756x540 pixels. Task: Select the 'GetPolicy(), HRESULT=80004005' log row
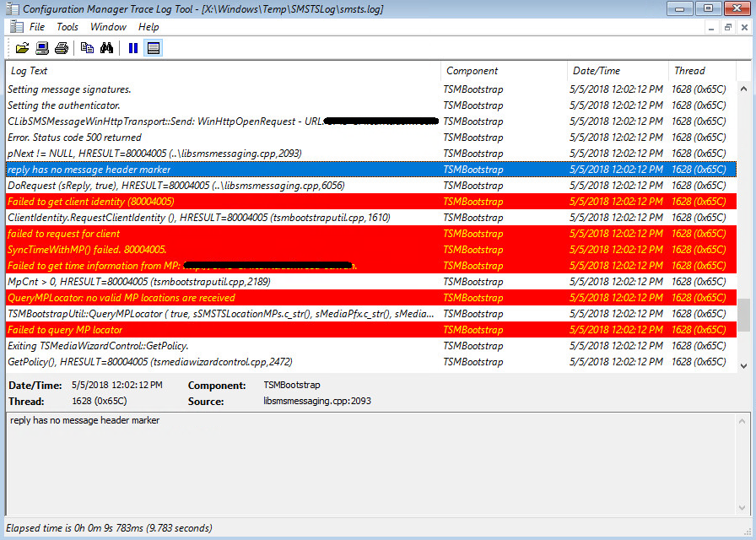click(371, 362)
